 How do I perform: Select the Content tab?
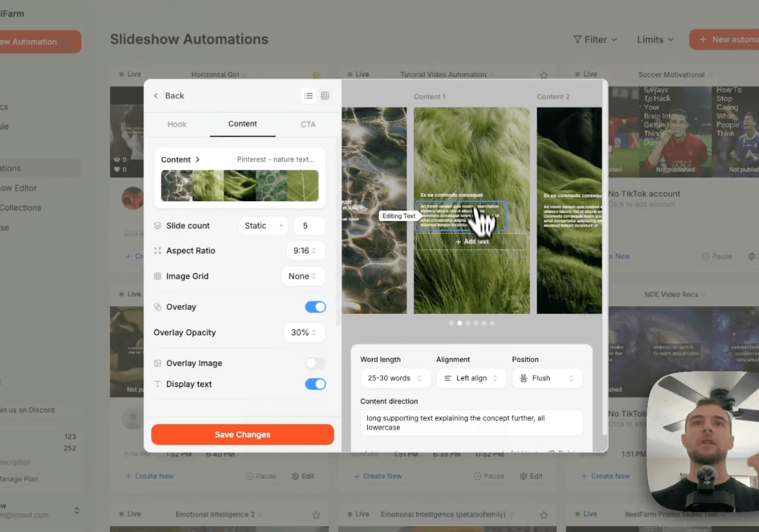click(243, 124)
